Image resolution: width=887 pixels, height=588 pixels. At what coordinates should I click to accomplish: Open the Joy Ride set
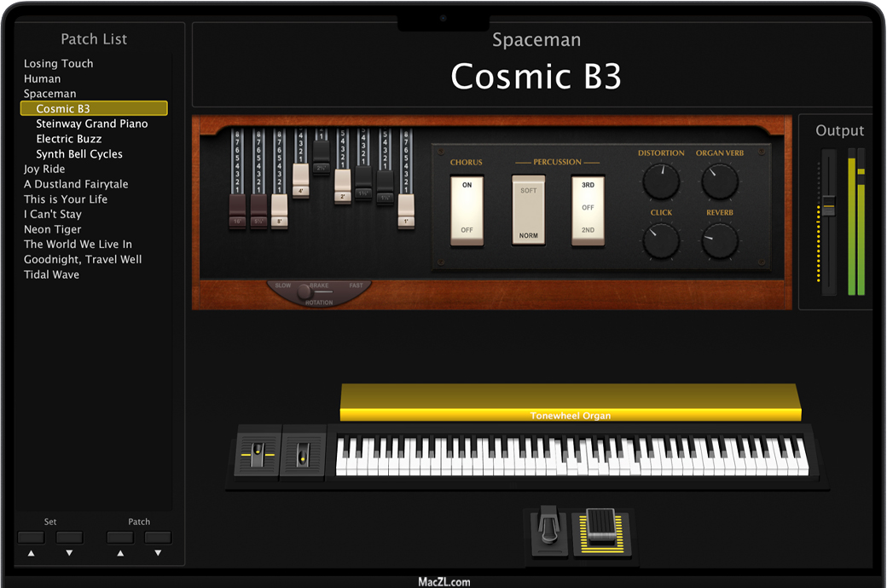[44, 169]
